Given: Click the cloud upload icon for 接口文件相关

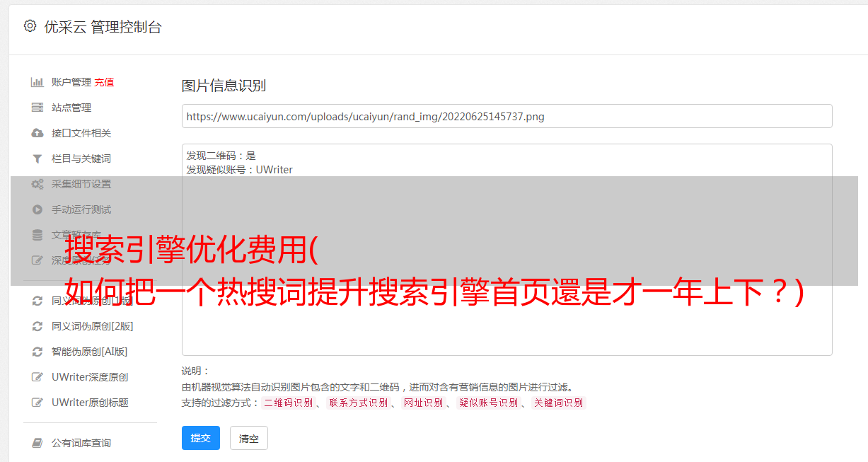Looking at the screenshot, I should point(37,133).
